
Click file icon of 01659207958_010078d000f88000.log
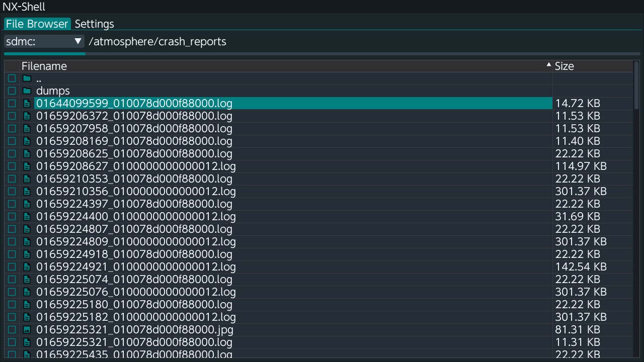(x=27, y=129)
